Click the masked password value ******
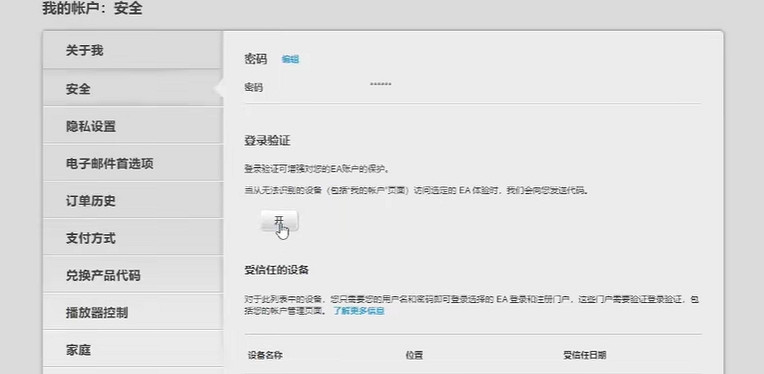This screenshot has height=374, width=764. coord(381,84)
